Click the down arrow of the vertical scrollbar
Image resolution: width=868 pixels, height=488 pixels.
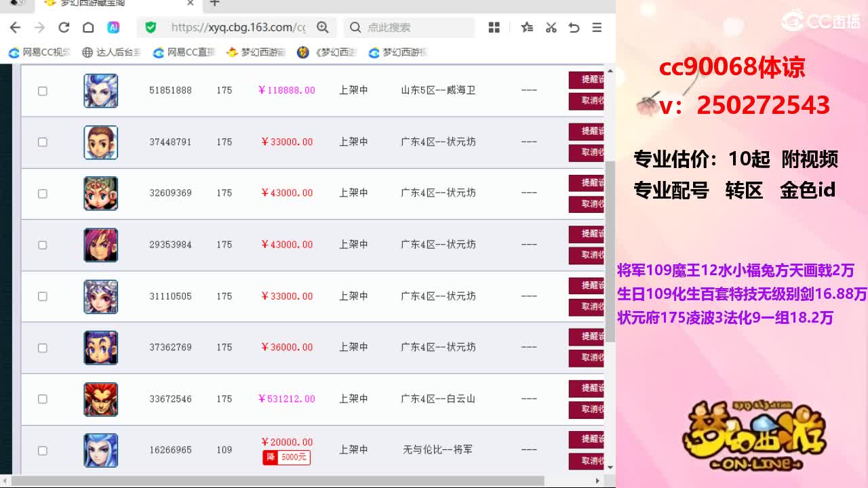(x=610, y=468)
